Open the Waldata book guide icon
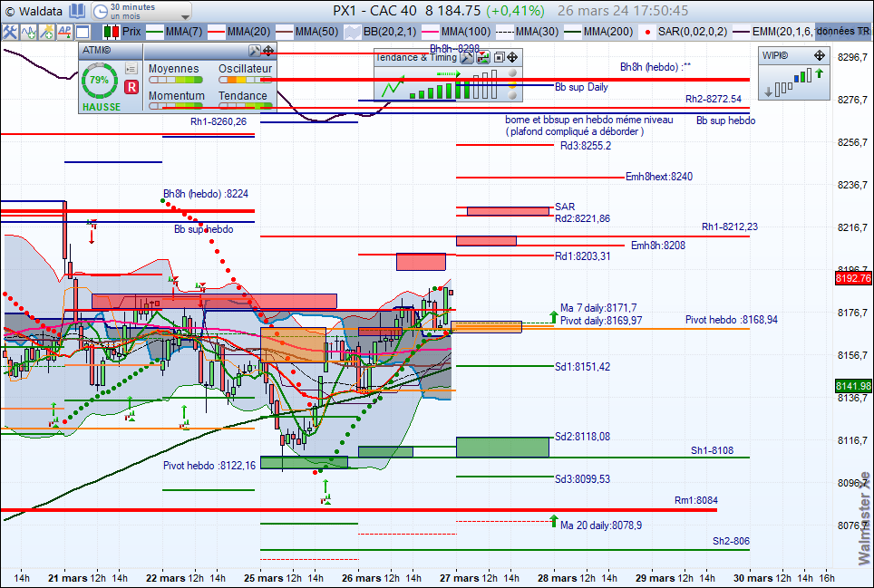874x588 pixels. 77,11
